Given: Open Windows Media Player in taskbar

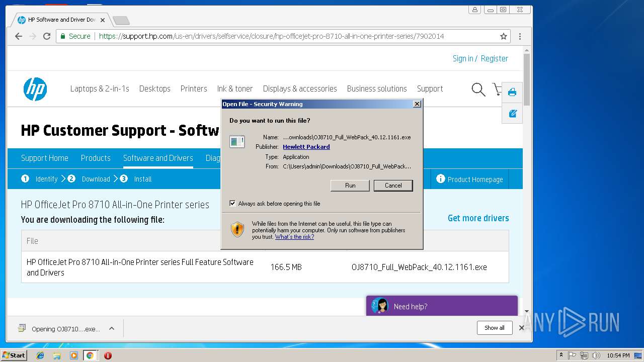Looking at the screenshot, I should (73, 355).
